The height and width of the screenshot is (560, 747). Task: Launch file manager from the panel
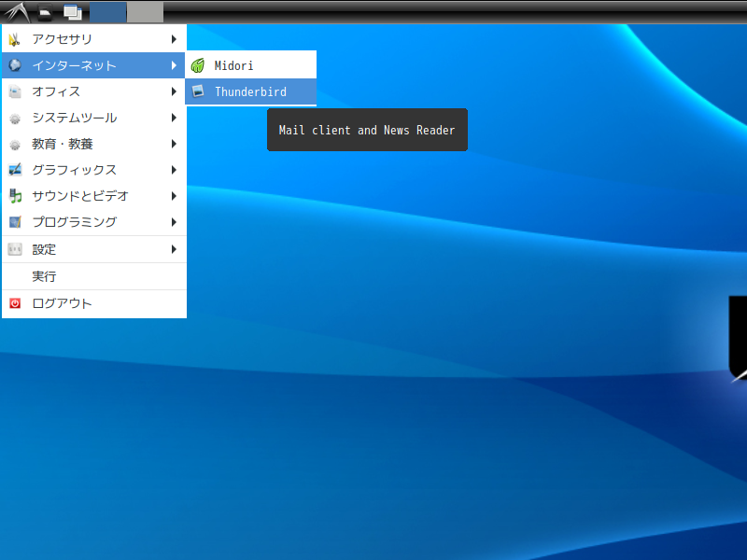pos(45,12)
